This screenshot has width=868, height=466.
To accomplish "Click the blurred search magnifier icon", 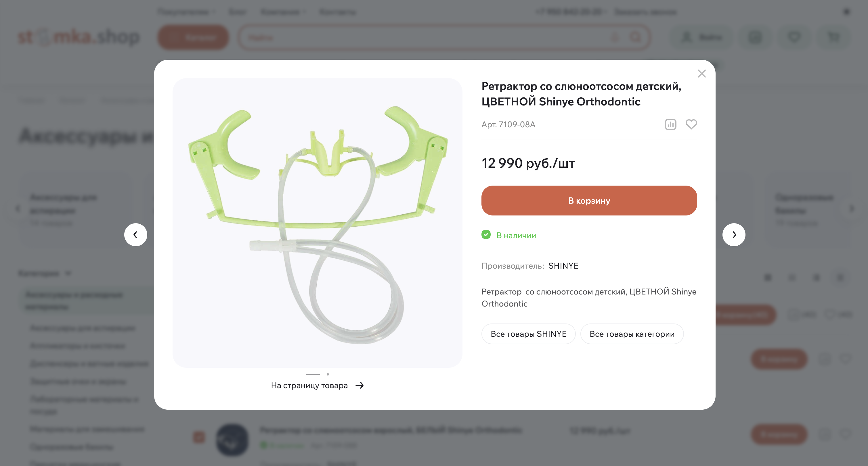I will click(635, 37).
